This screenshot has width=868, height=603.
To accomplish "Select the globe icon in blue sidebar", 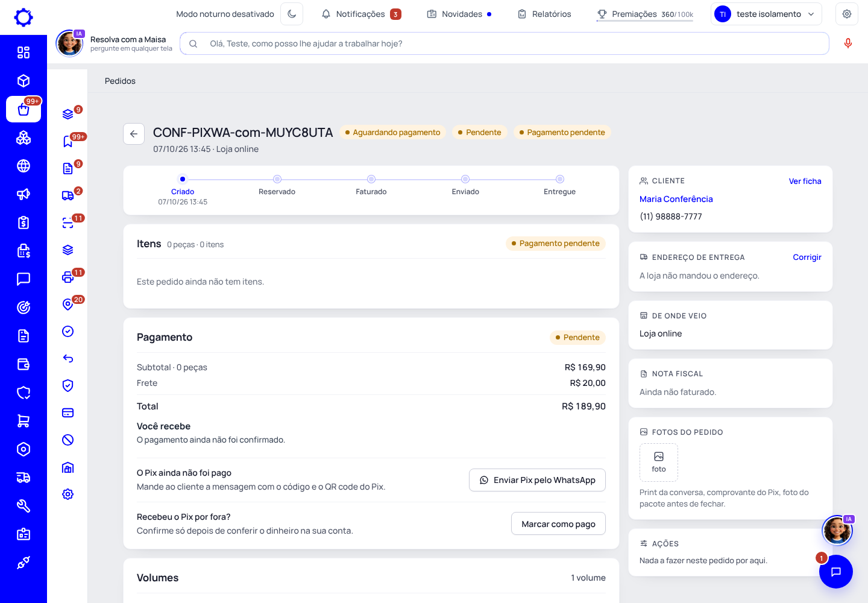I will coord(24,166).
